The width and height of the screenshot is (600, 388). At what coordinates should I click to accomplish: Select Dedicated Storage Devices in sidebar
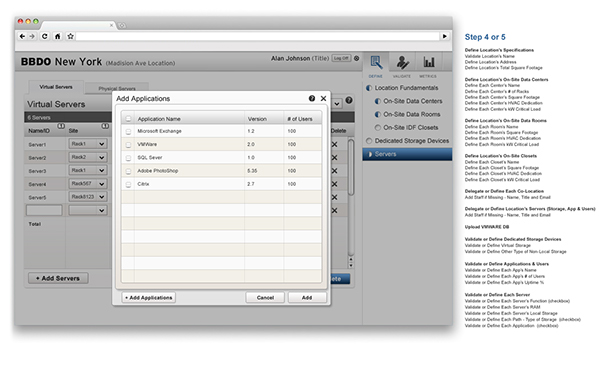412,141
